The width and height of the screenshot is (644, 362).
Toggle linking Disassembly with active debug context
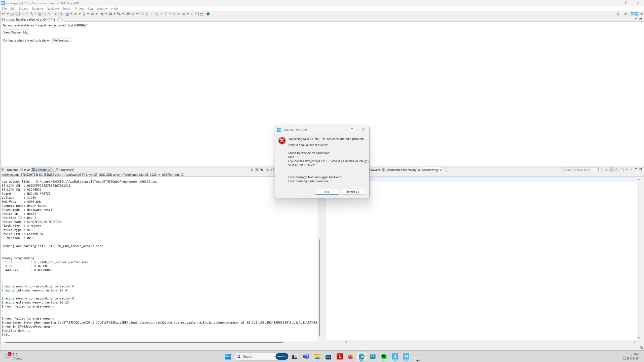click(612, 170)
